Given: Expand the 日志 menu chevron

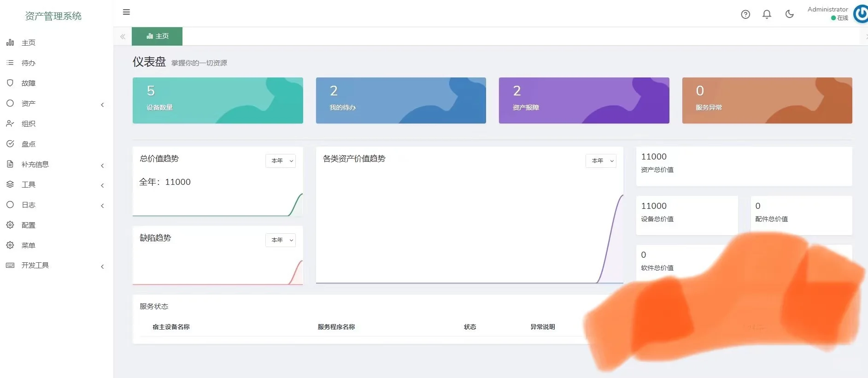Looking at the screenshot, I should click(x=102, y=206).
